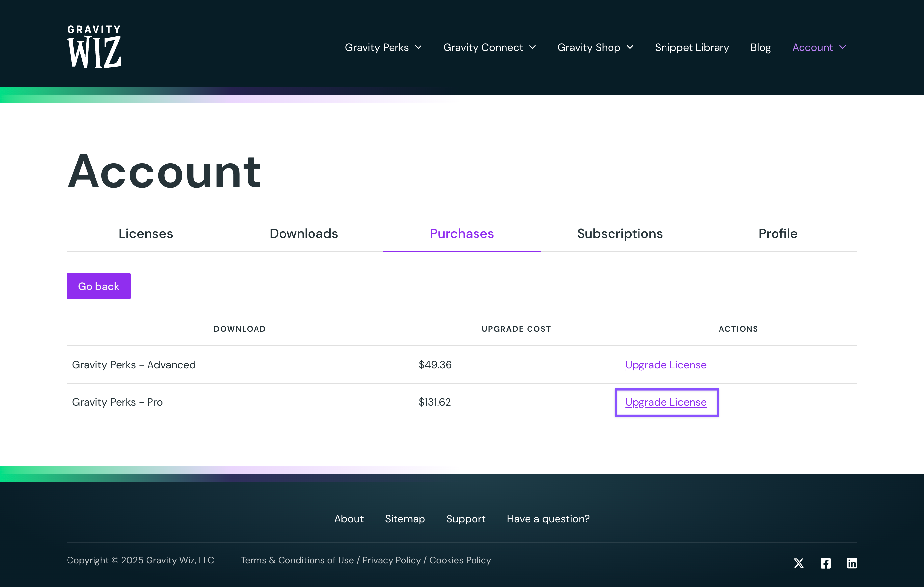
Task: Click the Copyright 2025 Gravity Wiz text
Action: [x=140, y=560]
